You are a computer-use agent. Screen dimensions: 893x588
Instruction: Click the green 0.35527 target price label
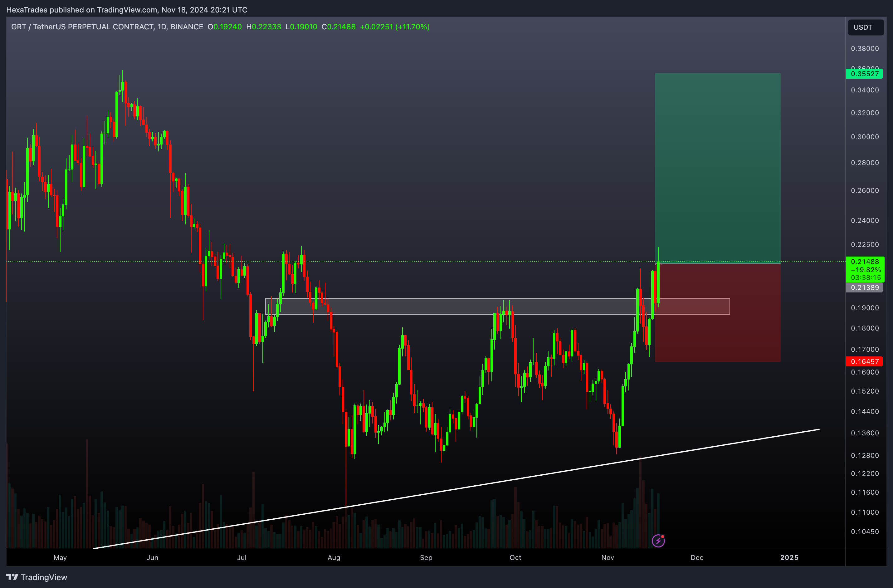click(x=865, y=74)
